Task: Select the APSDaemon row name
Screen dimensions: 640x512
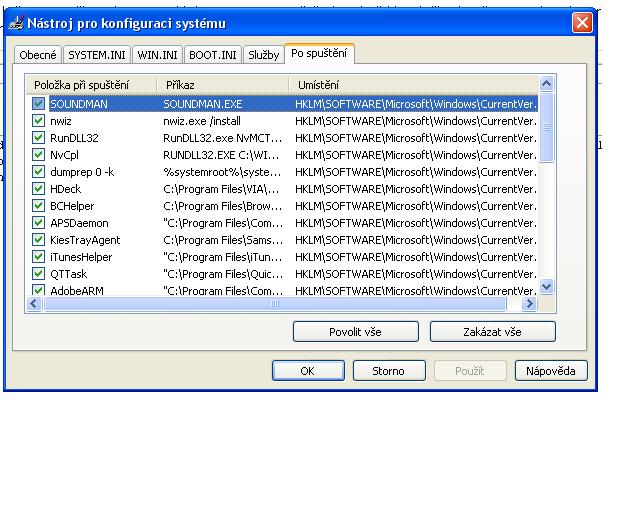Action: (79, 223)
